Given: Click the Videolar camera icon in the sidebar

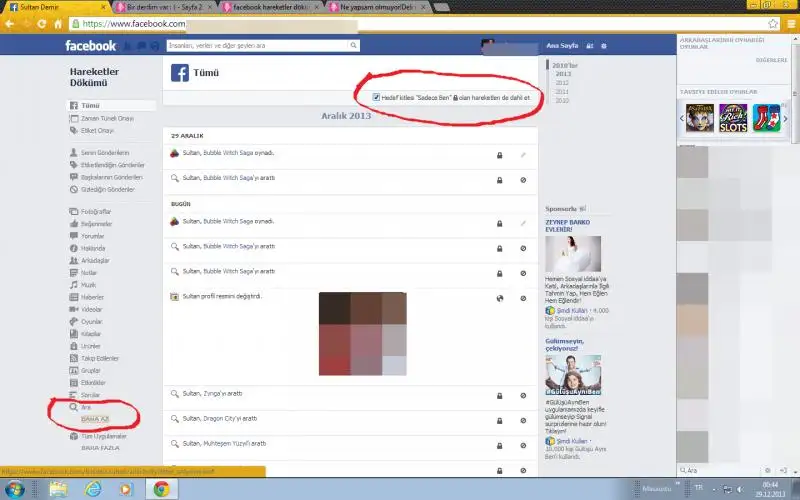Looking at the screenshot, I should pos(74,310).
